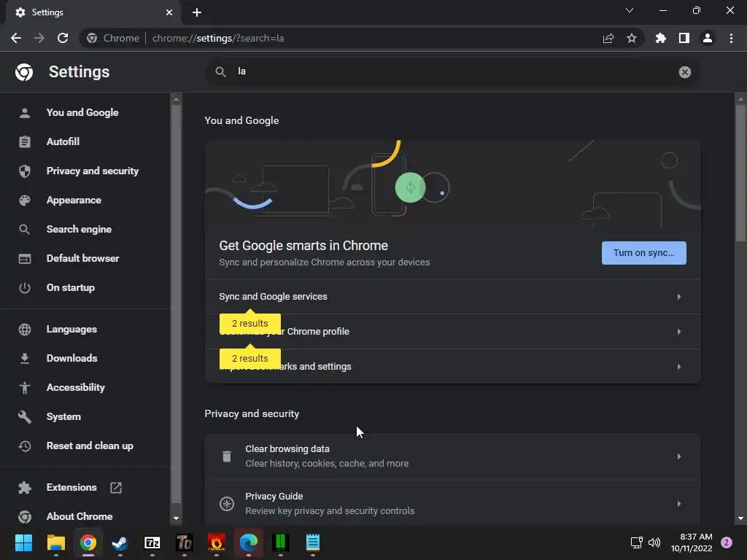This screenshot has height=560, width=747.
Task: Open the Privacy Guide row
Action: [x=452, y=503]
